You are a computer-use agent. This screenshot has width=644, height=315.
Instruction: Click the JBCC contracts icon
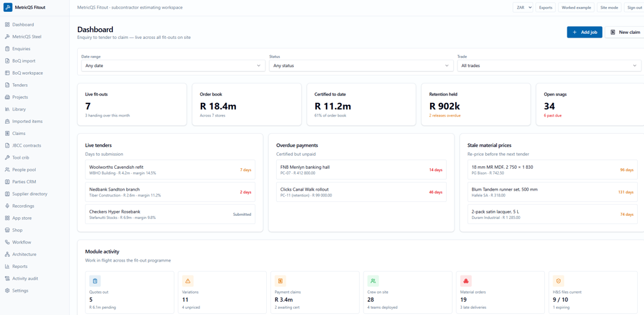[7, 146]
